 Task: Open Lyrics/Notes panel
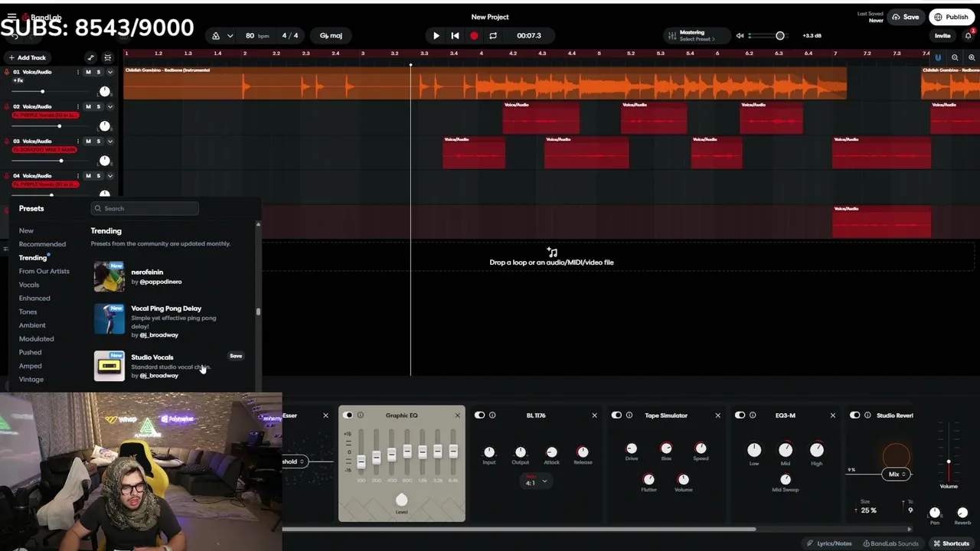click(829, 543)
